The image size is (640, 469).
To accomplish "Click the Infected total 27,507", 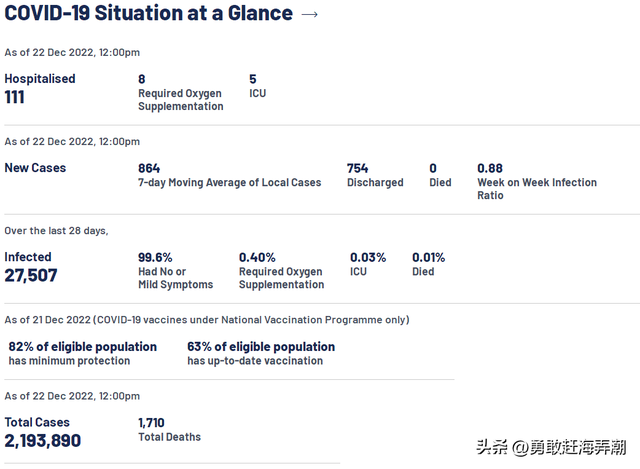I will 31,275.
